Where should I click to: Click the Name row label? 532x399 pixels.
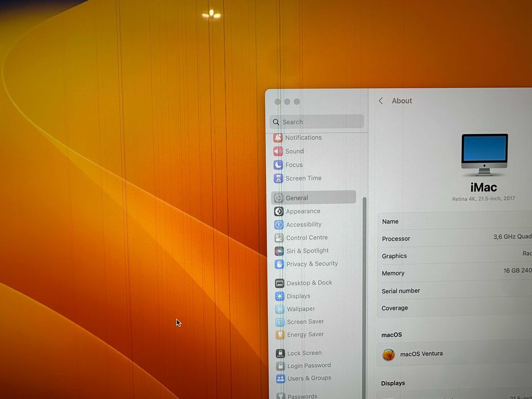[x=390, y=222]
